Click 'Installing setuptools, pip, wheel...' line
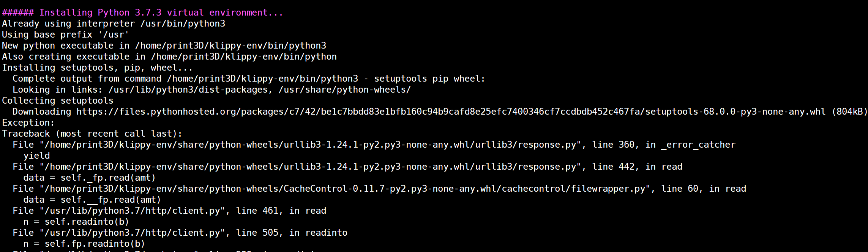This screenshot has width=868, height=252. [x=98, y=68]
